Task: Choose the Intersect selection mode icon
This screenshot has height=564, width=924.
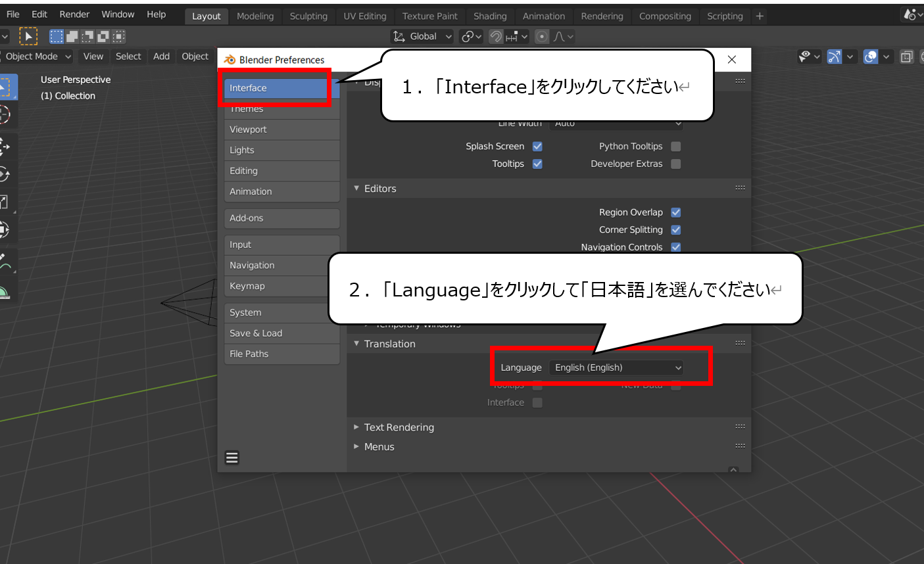Action: (118, 37)
